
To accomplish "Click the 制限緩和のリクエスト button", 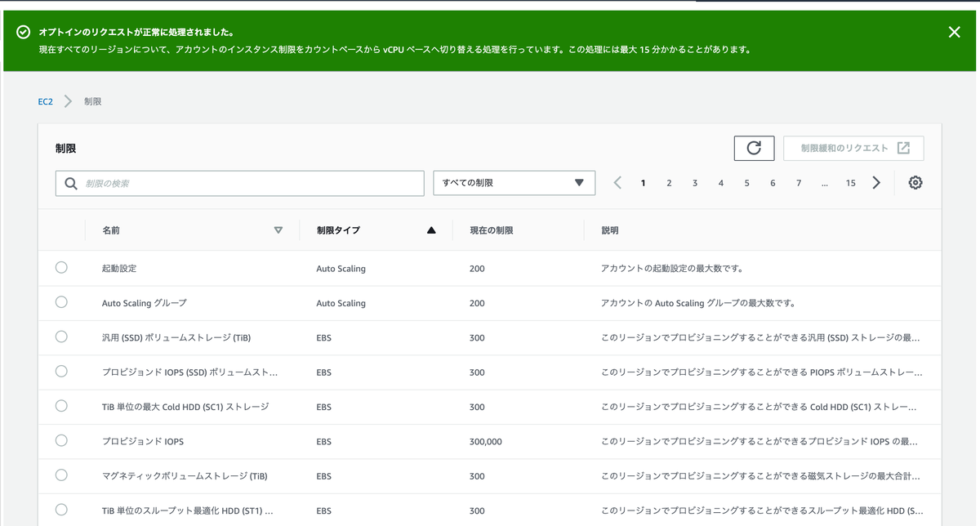I will coord(853,148).
